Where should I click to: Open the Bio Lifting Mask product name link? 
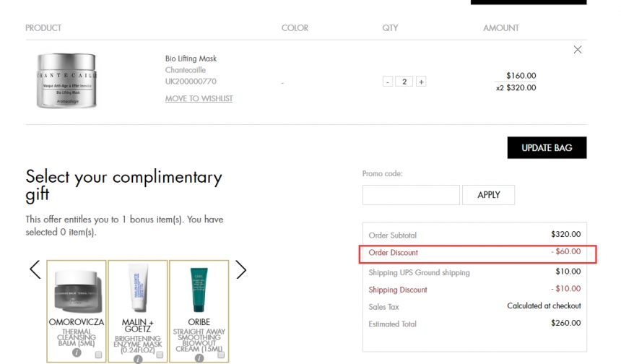191,58
